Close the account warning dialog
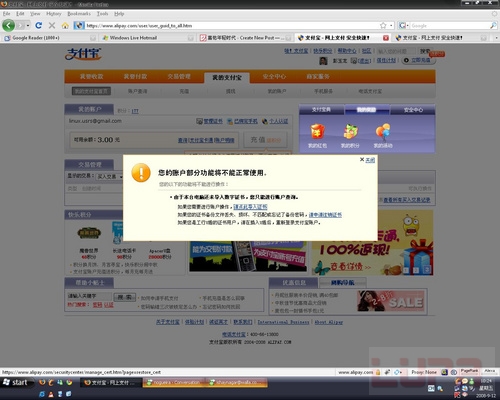Viewport: 500px width, 400px height. [x=367, y=160]
